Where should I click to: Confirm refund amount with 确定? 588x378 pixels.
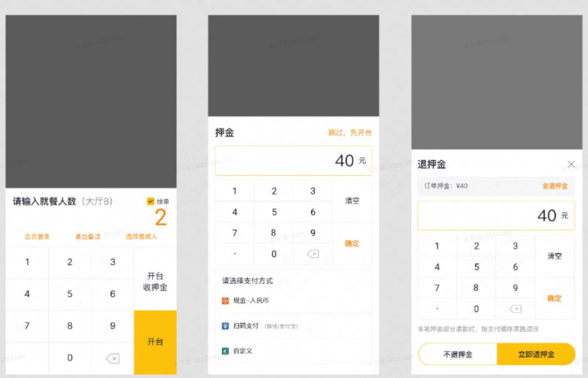[554, 298]
